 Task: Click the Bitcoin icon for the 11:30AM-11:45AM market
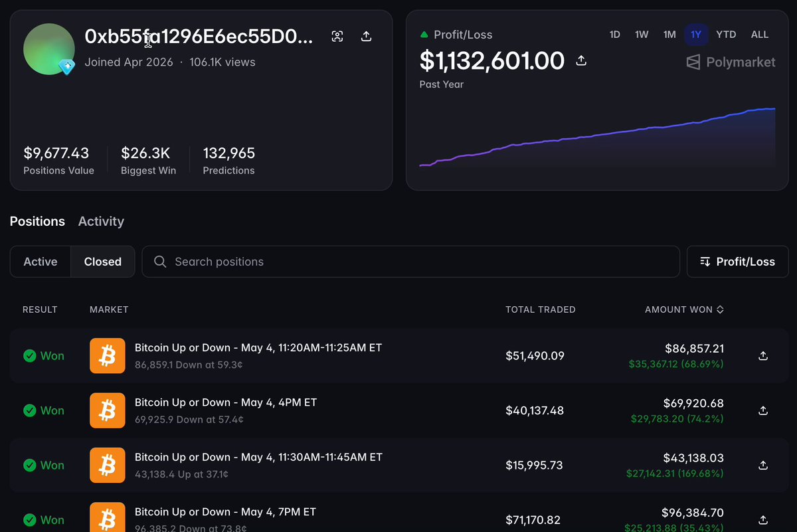(107, 465)
